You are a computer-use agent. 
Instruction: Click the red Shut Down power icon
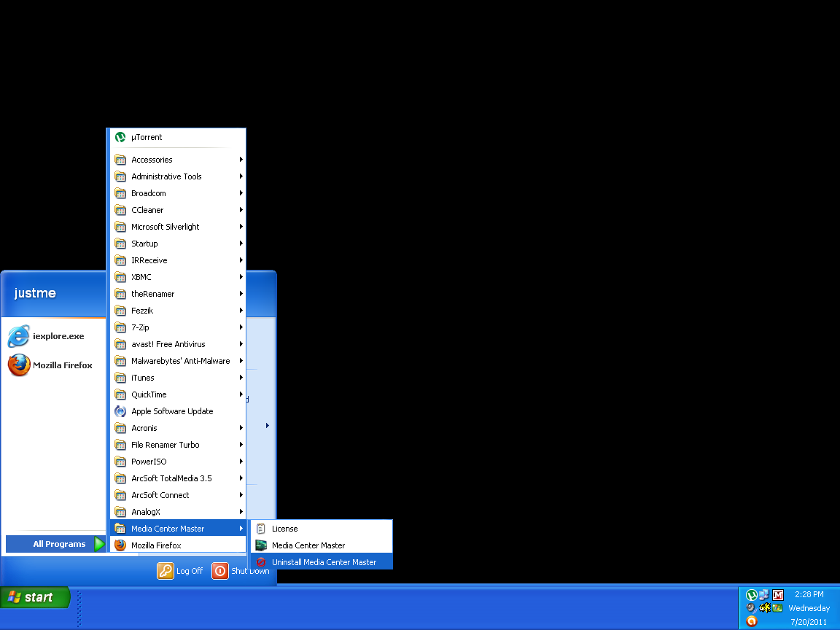220,571
